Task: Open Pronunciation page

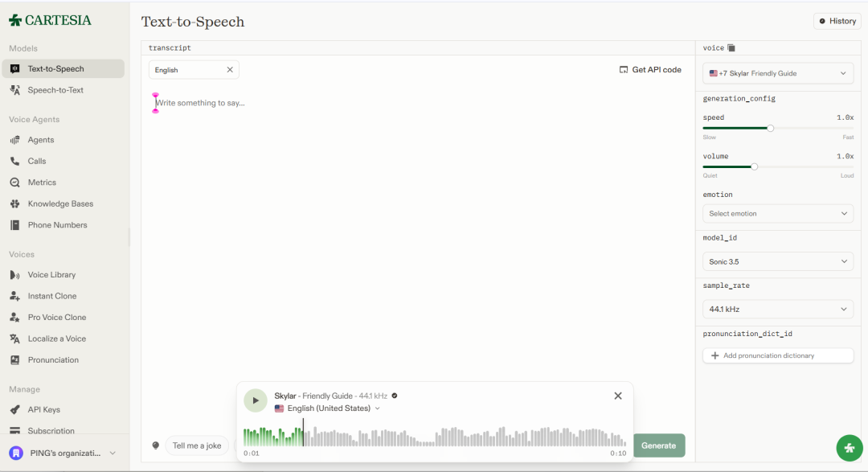Action: tap(63, 360)
